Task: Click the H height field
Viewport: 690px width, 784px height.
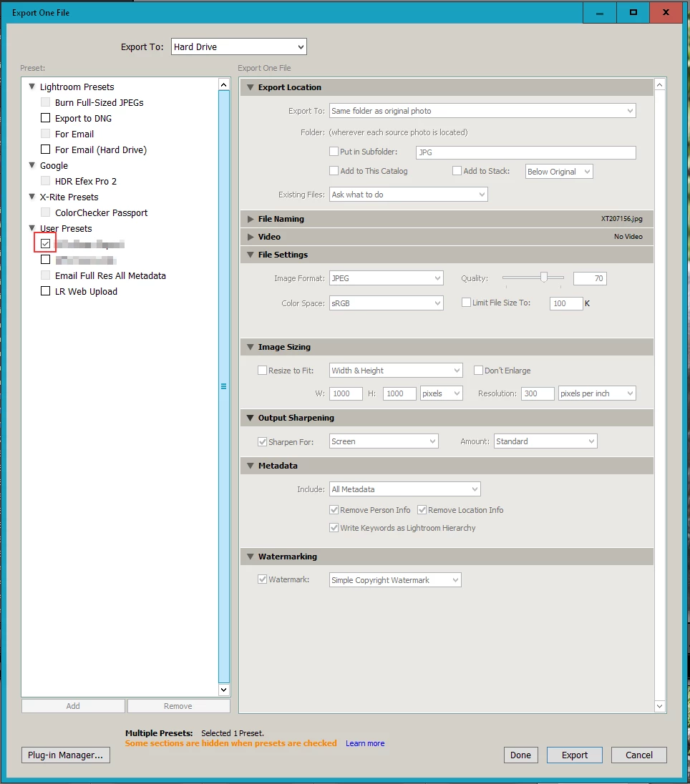Action: [x=399, y=393]
